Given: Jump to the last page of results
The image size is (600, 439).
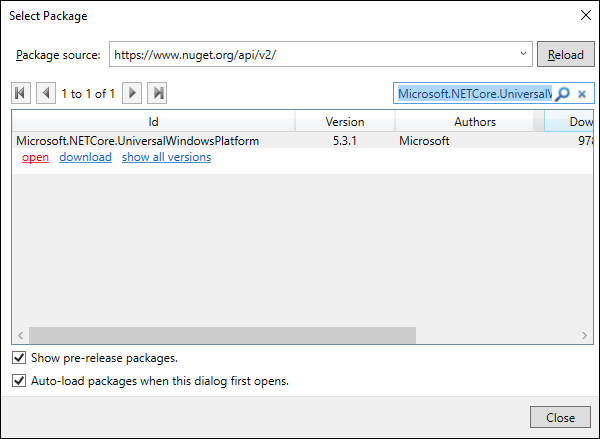Looking at the screenshot, I should point(157,93).
